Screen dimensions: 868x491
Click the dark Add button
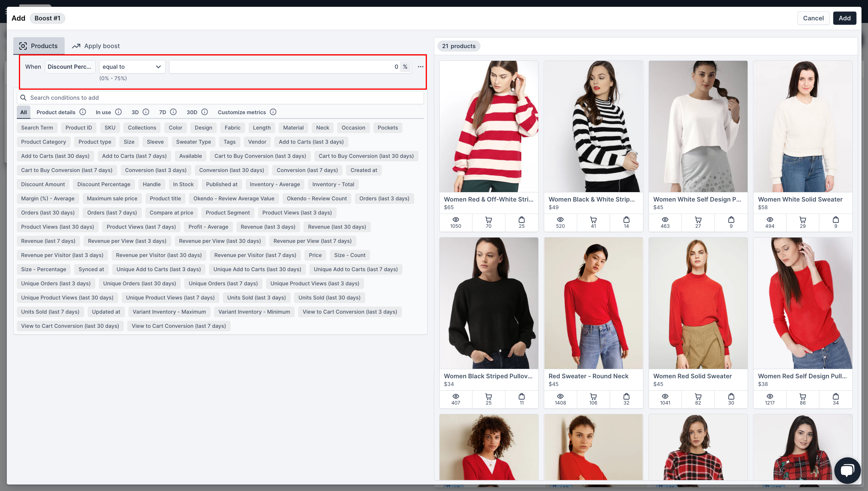tap(844, 18)
